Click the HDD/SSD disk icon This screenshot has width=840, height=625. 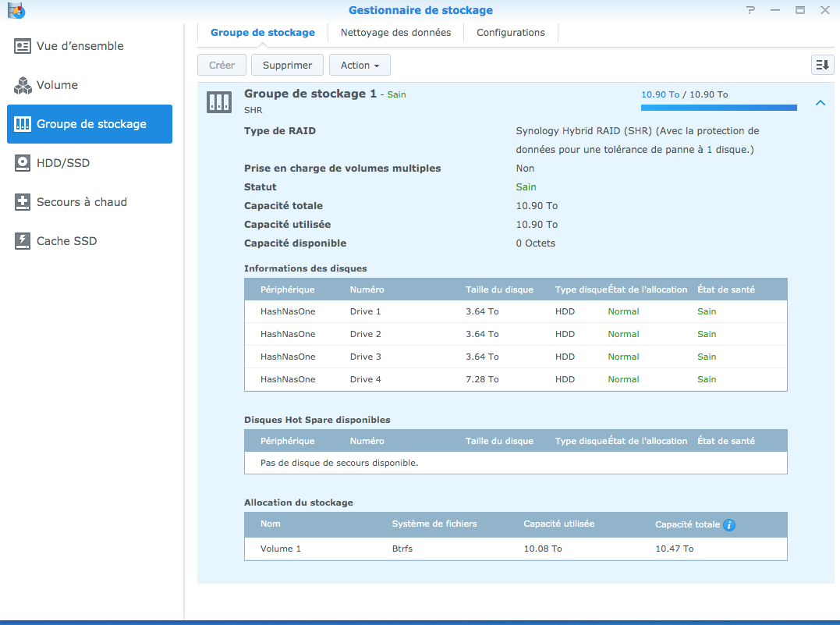(23, 163)
